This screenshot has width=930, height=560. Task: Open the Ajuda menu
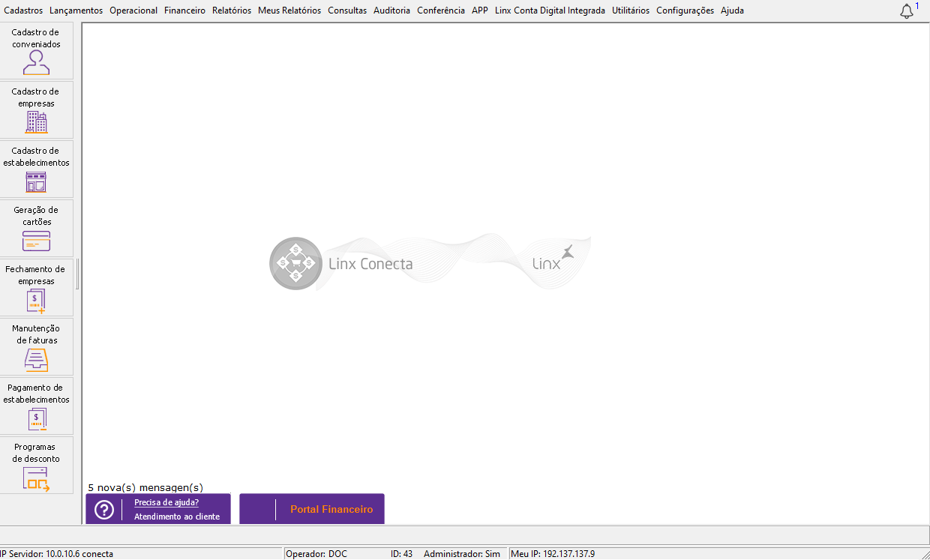click(732, 10)
